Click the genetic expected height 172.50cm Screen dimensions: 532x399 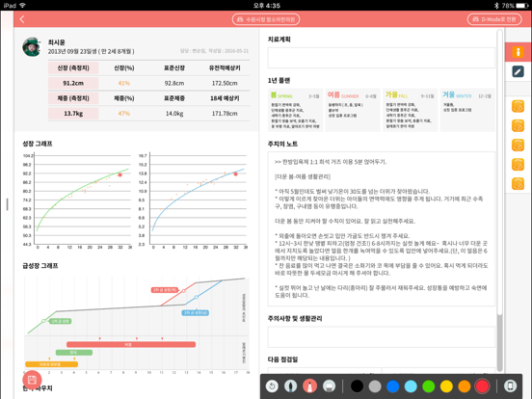(x=225, y=83)
